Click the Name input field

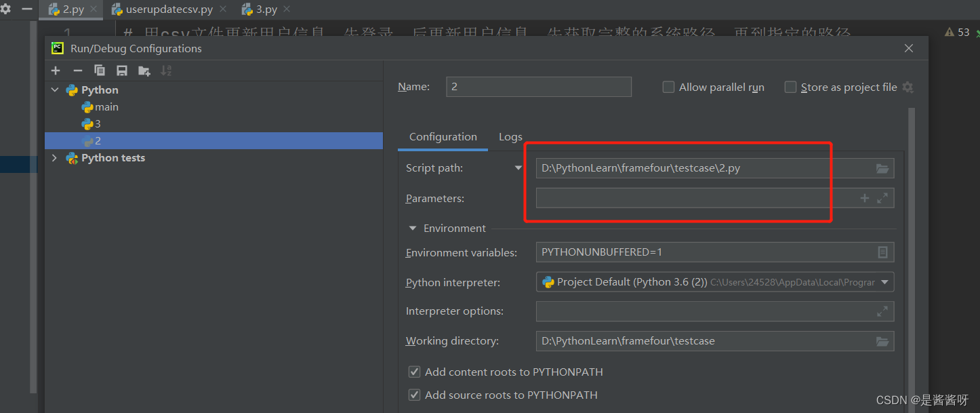point(539,87)
